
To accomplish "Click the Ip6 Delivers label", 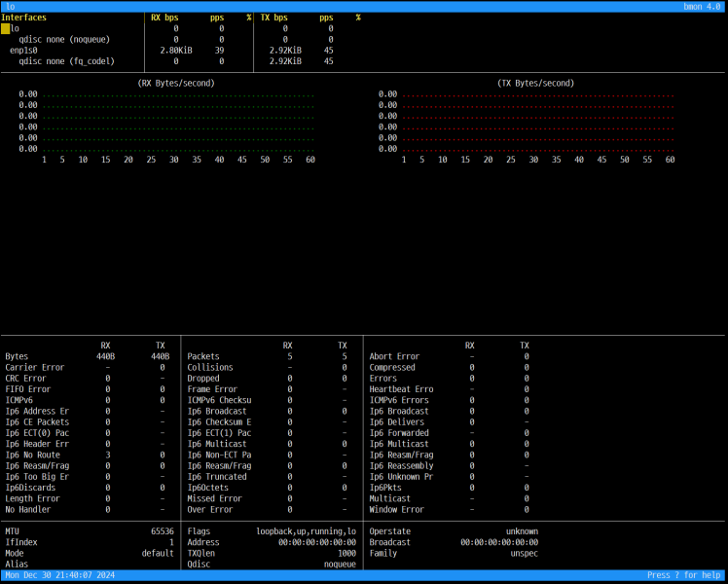I will 396,422.
